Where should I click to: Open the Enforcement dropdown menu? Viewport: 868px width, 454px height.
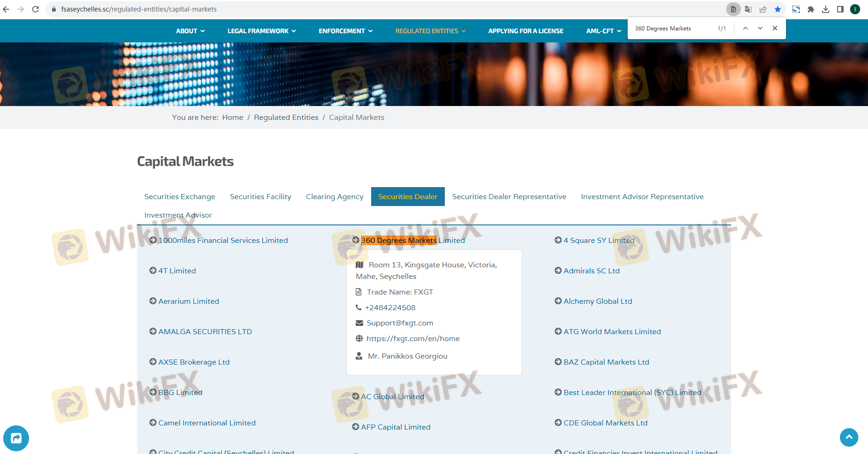pos(345,31)
